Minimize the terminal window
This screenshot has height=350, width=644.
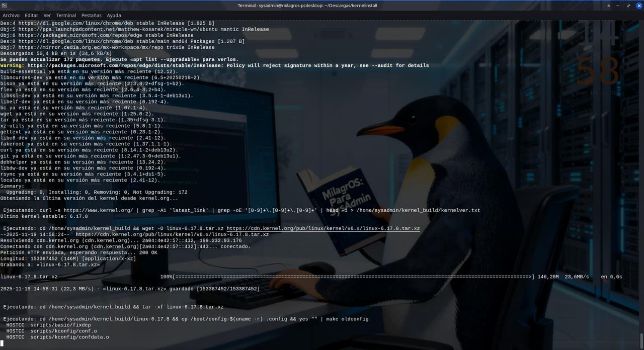point(617,5)
